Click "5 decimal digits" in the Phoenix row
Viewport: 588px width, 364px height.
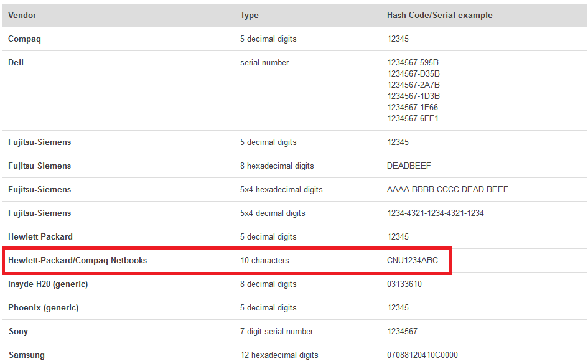click(268, 308)
